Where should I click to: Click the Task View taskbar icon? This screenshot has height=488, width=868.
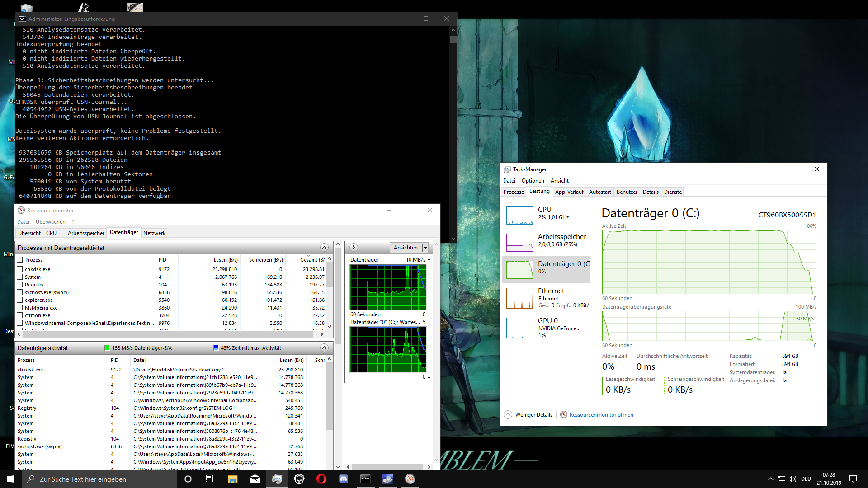pyautogui.click(x=210, y=479)
